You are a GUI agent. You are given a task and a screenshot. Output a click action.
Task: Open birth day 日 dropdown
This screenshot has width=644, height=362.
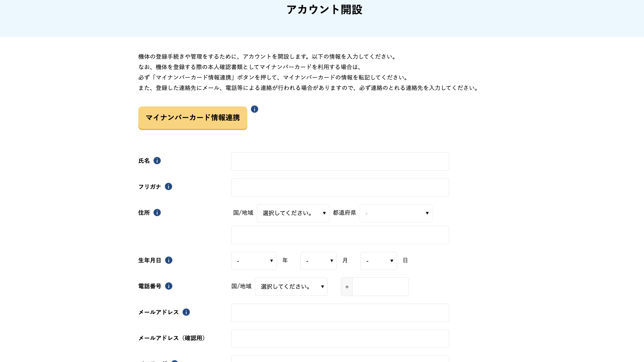pyautogui.click(x=379, y=261)
